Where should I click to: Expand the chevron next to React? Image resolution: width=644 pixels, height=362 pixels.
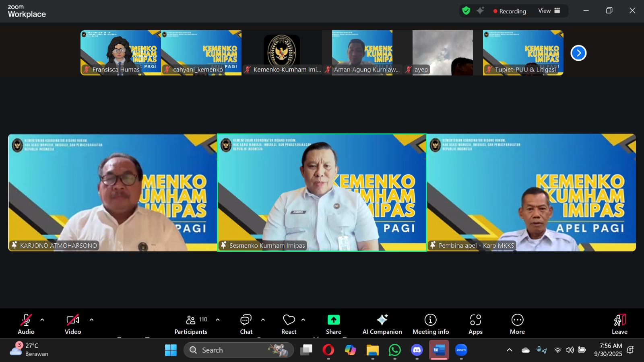[303, 320]
